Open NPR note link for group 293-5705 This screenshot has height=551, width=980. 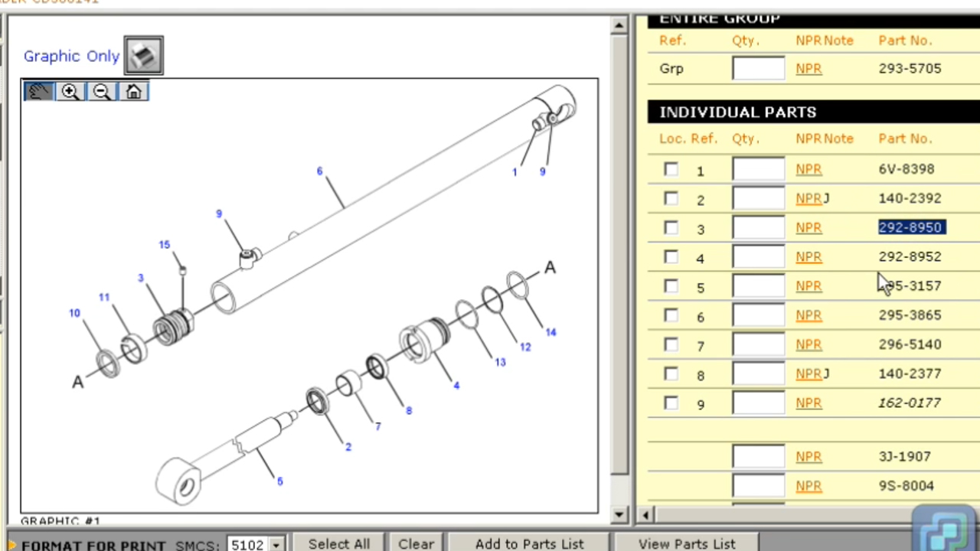(x=808, y=68)
